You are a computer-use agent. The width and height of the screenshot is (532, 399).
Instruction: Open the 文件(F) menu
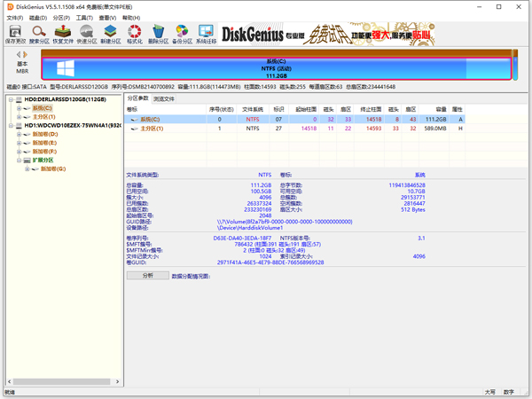pos(15,18)
